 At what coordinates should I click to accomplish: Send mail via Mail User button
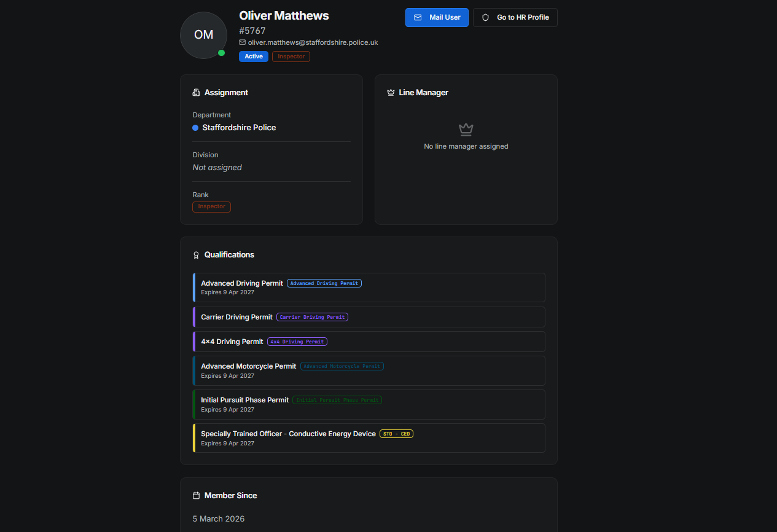click(437, 17)
